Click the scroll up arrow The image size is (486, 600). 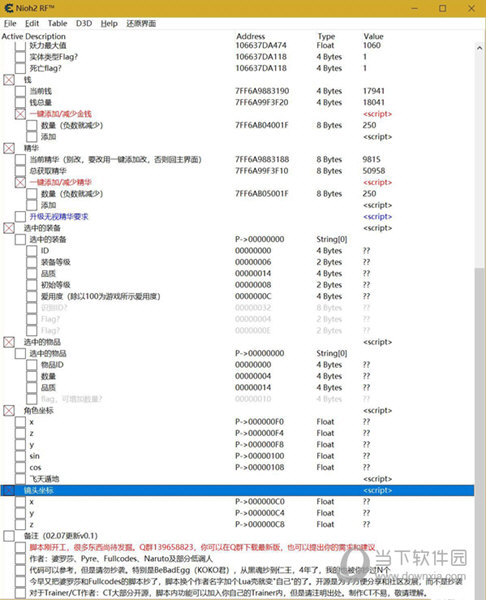click(x=479, y=48)
